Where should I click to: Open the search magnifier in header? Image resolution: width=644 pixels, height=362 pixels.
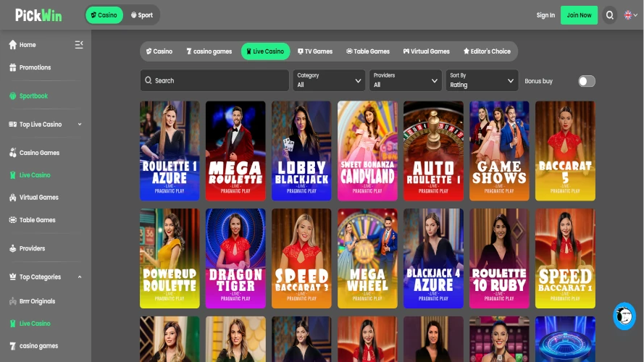pyautogui.click(x=609, y=15)
